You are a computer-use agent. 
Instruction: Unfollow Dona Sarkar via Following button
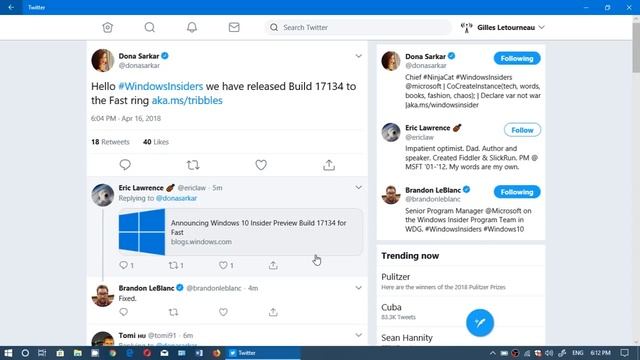pos(517,58)
